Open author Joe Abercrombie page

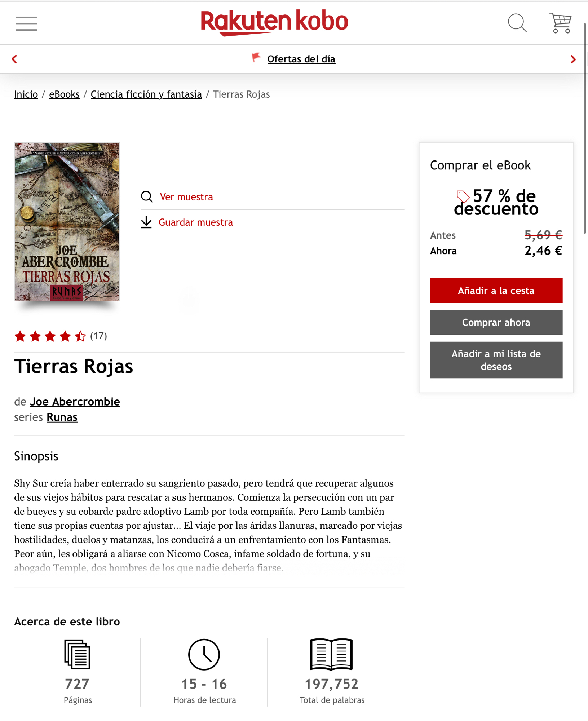pyautogui.click(x=75, y=402)
